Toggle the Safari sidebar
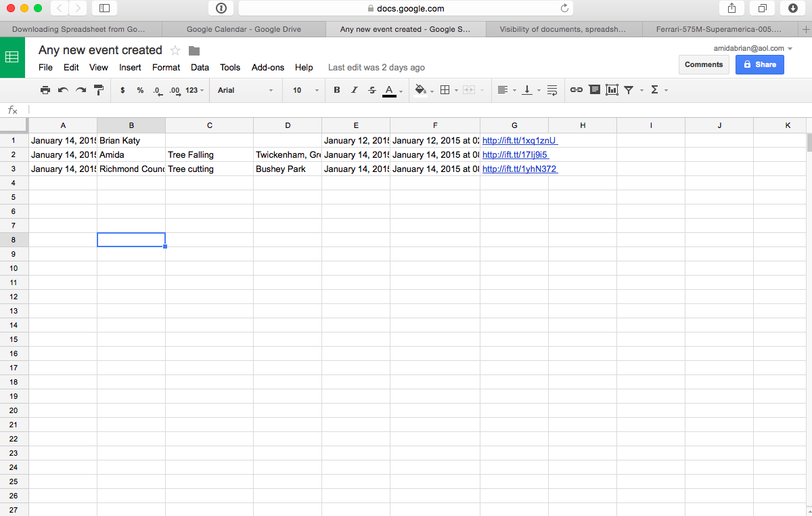The image size is (812, 516). (x=104, y=8)
